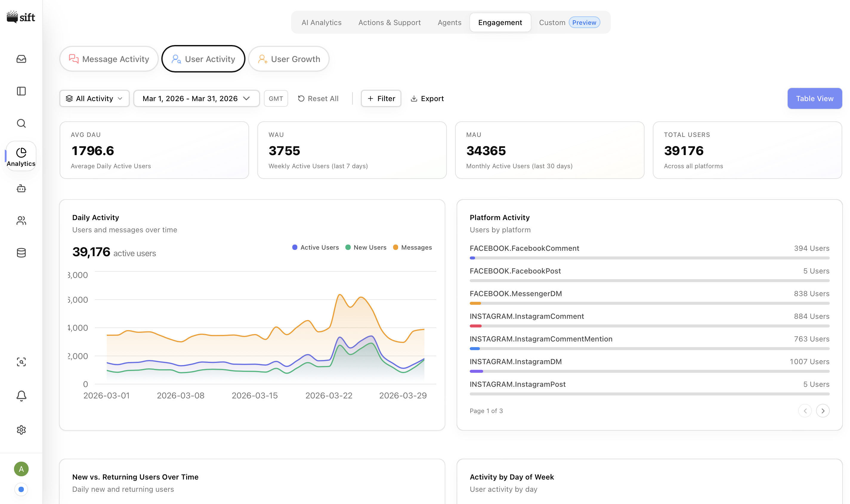
Task: Toggle New Users legend series
Action: (x=366, y=248)
